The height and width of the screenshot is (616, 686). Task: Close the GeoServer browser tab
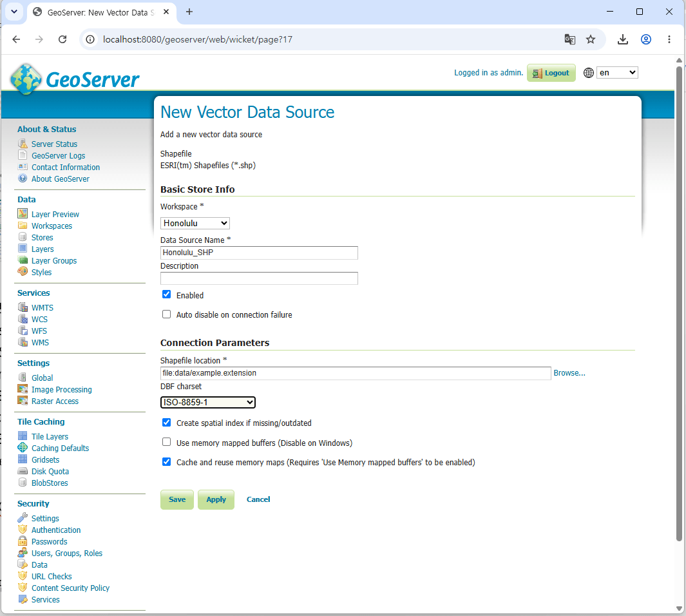pos(166,12)
